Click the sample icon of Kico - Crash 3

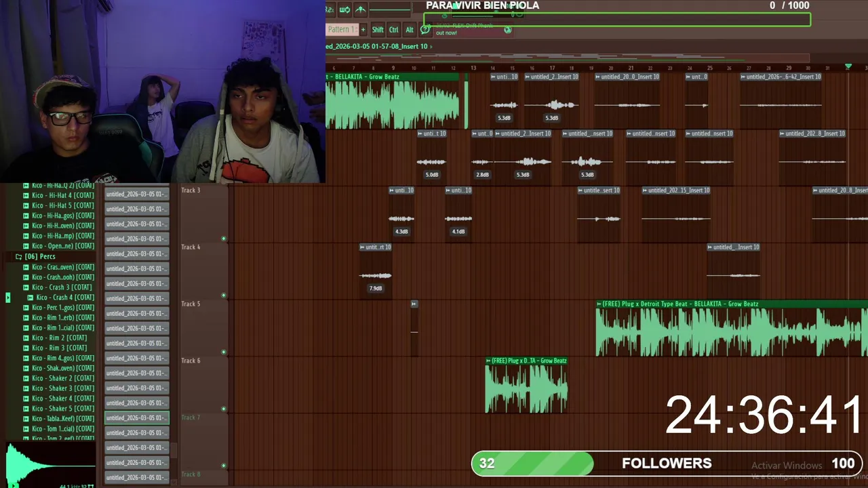coord(26,287)
